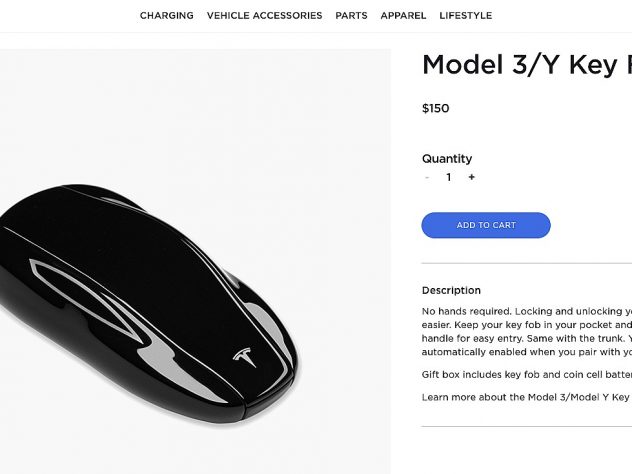This screenshot has height=474, width=632.
Task: Open the Vehicle Accessories menu
Action: click(264, 16)
